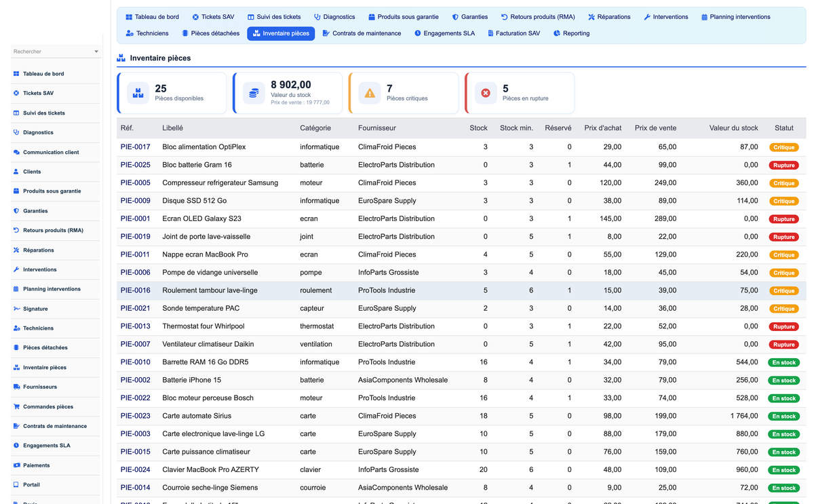This screenshot has width=814, height=504.
Task: Click the Planning interventions calendar icon in sidebar
Action: (16, 289)
